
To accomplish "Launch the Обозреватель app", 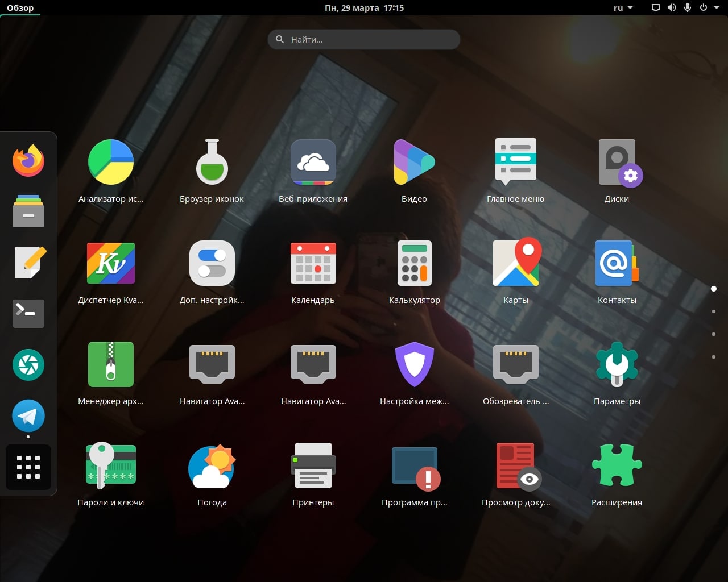I will pos(516,373).
